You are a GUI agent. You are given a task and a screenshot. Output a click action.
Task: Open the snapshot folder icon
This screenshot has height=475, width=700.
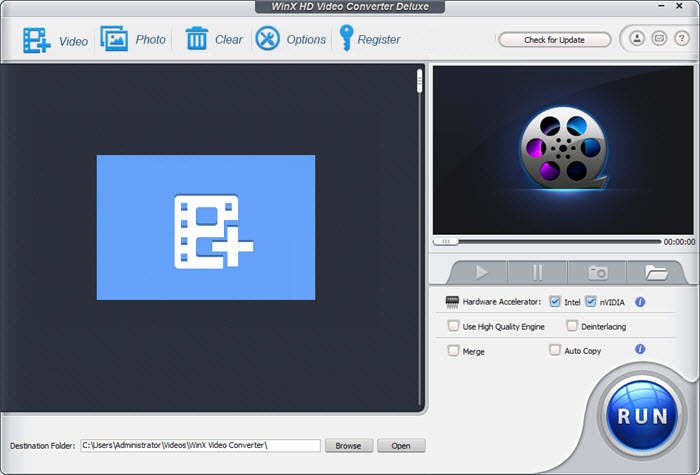point(656,272)
